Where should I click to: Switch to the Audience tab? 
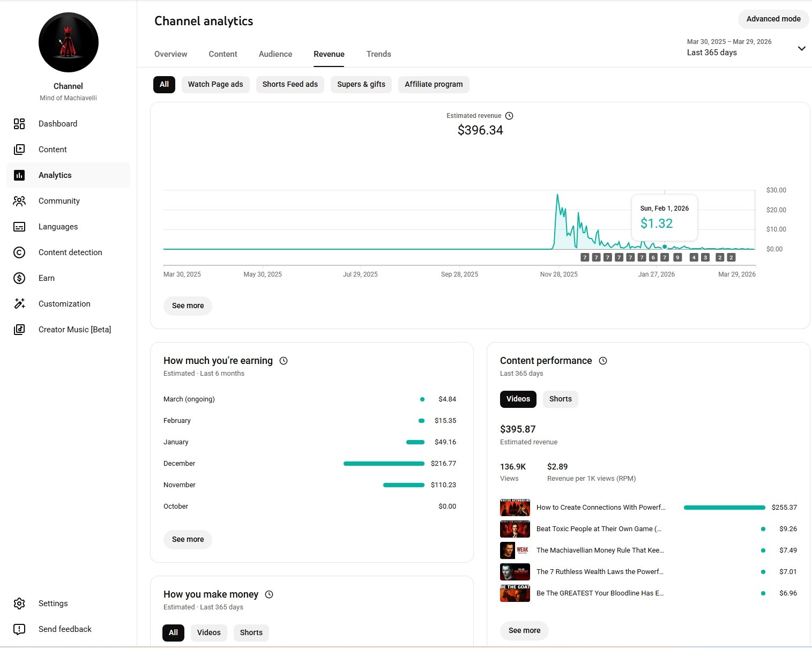(x=275, y=54)
